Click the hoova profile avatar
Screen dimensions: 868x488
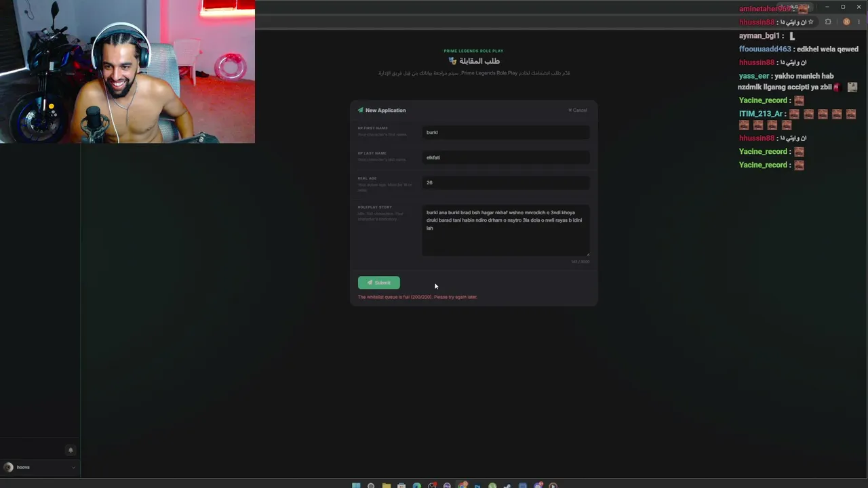click(x=9, y=467)
